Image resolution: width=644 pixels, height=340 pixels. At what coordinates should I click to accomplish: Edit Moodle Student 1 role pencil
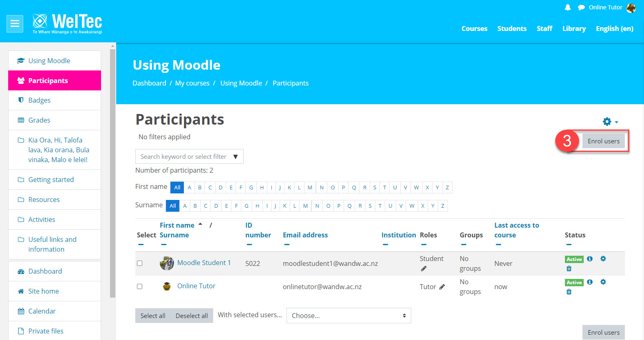point(423,268)
